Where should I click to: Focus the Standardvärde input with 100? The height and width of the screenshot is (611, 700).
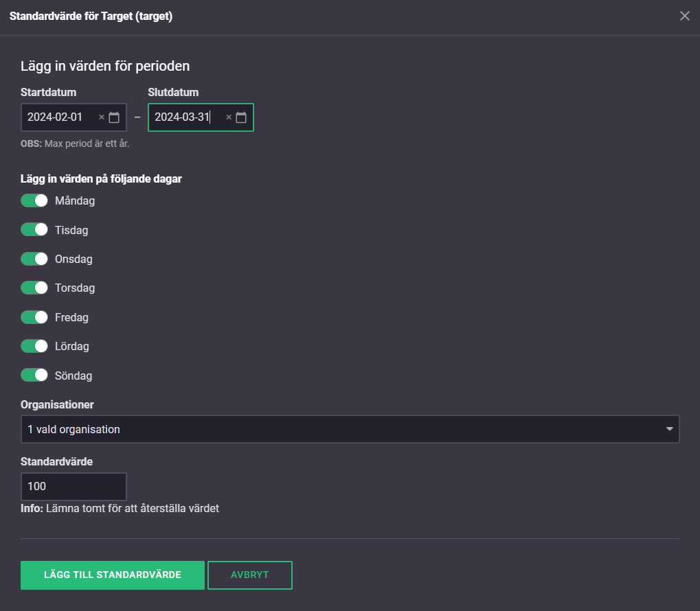(74, 487)
